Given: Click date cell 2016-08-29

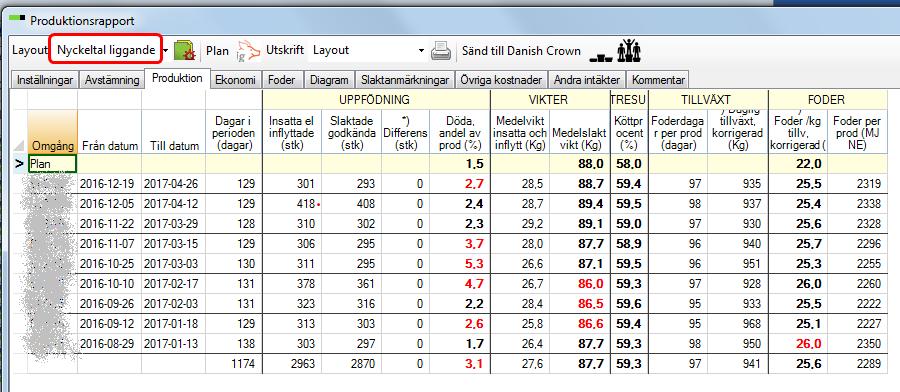Looking at the screenshot, I should click(x=110, y=343).
